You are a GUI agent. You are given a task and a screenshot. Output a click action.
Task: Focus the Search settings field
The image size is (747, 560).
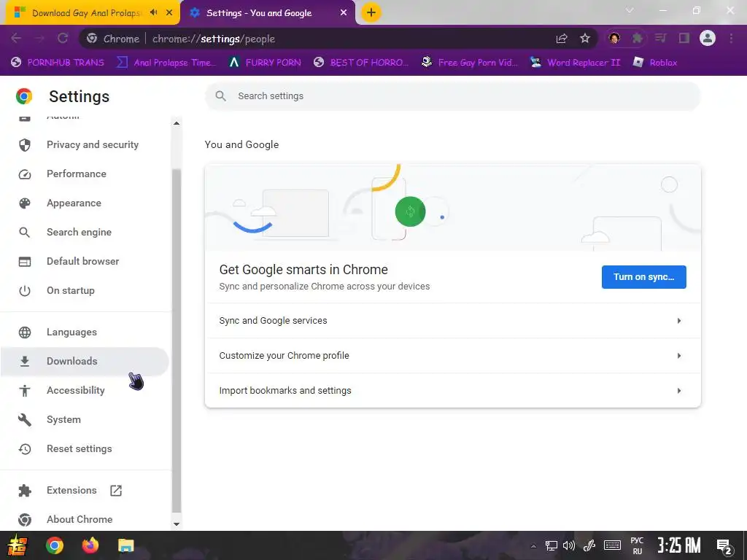point(452,96)
